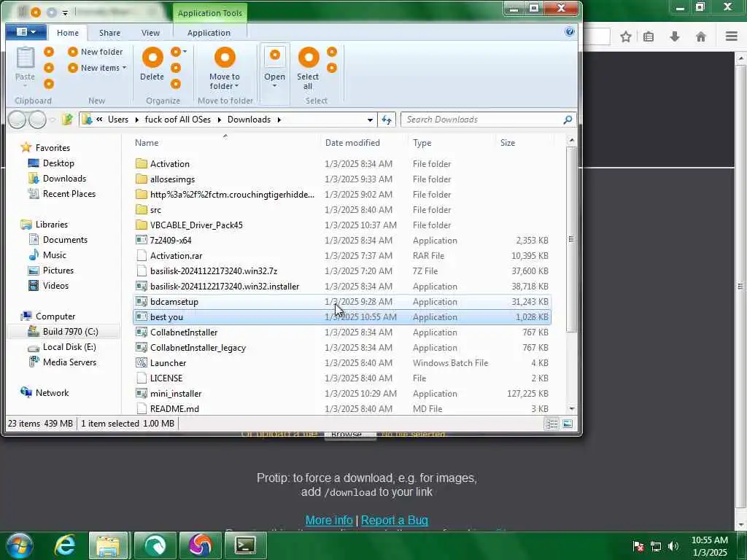This screenshot has height=560, width=747.
Task: Expand the New items dropdown
Action: click(124, 68)
